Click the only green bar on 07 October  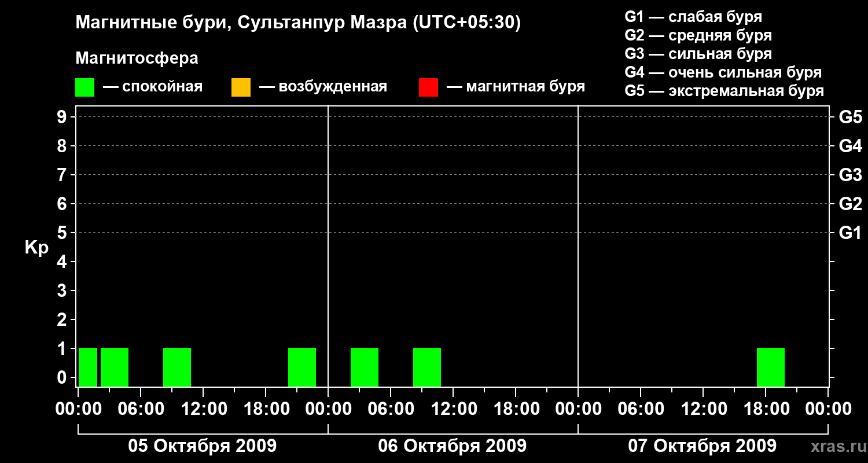tap(770, 367)
